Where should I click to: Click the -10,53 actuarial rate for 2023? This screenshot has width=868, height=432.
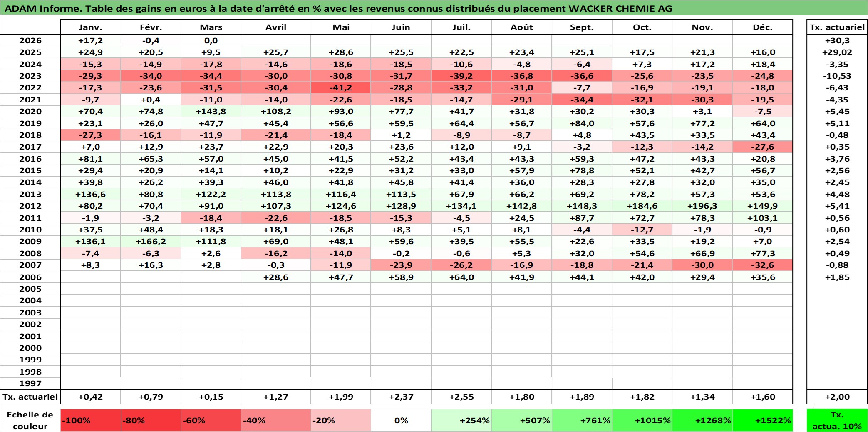pyautogui.click(x=837, y=76)
